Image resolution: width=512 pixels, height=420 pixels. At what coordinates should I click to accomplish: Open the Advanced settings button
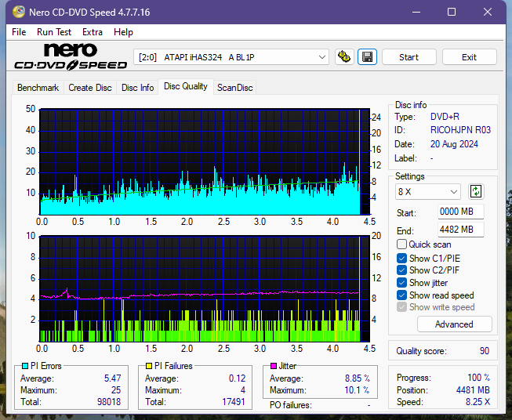[x=454, y=324]
